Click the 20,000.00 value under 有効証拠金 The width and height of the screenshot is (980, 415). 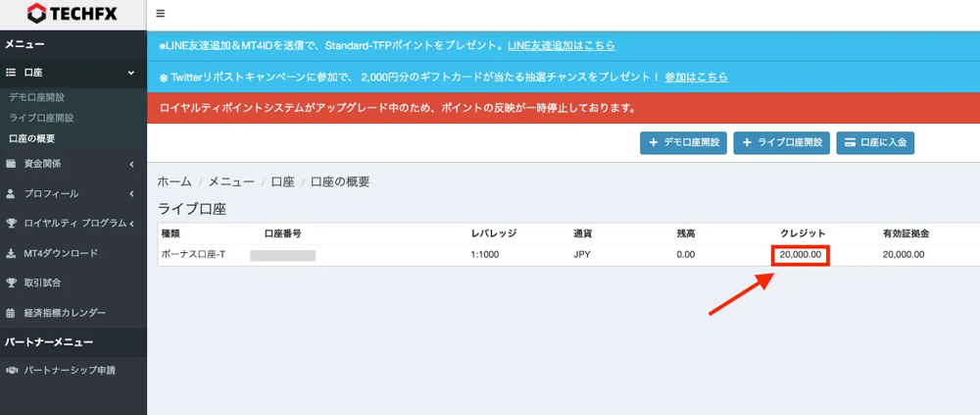click(x=904, y=255)
